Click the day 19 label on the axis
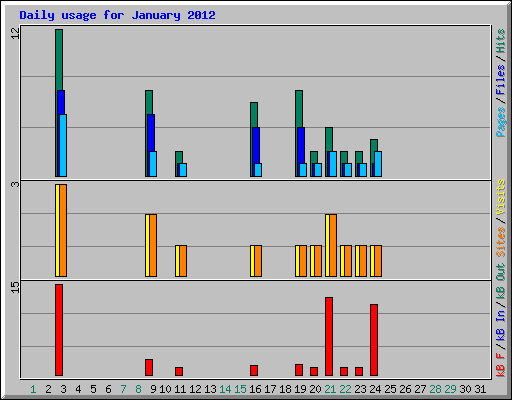This screenshot has height=400, width=512. click(x=300, y=389)
